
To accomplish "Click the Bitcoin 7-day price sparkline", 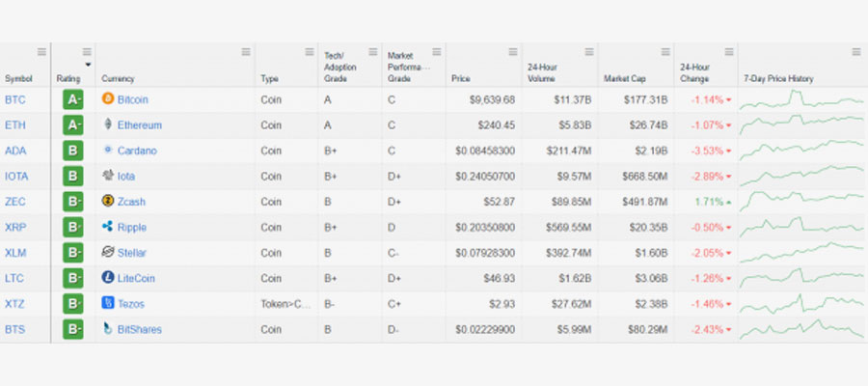I will [801, 99].
